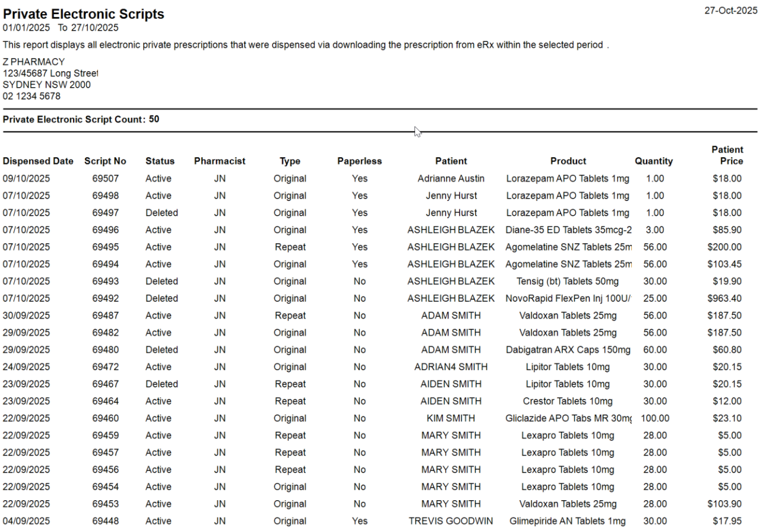Select script number 69507
768x532 pixels.
105,179
